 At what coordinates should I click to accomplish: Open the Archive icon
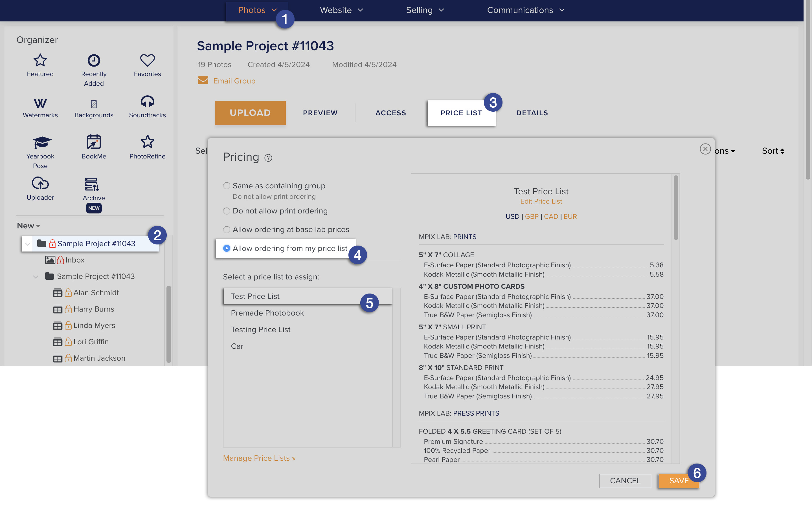[92, 184]
